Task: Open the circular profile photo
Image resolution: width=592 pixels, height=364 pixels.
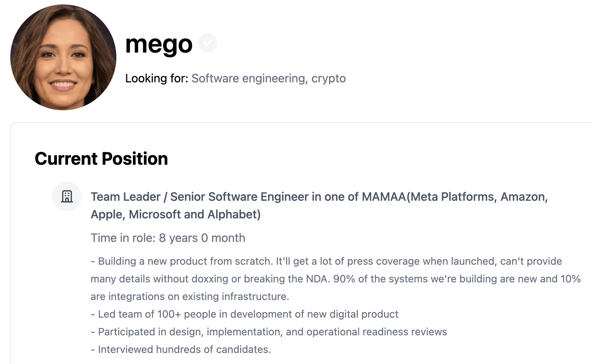Action: click(63, 57)
